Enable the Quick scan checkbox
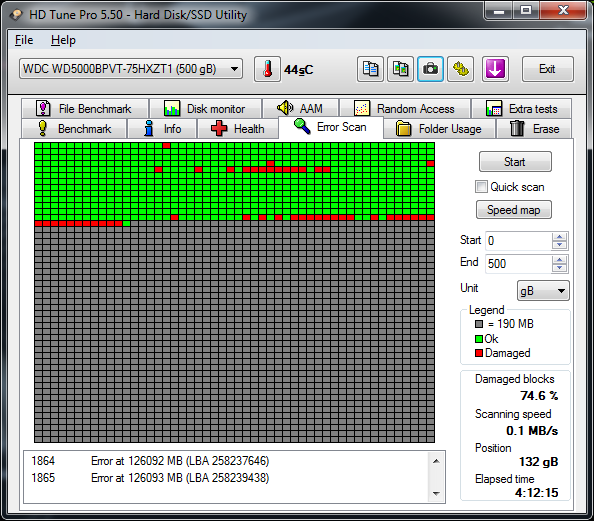 481,187
